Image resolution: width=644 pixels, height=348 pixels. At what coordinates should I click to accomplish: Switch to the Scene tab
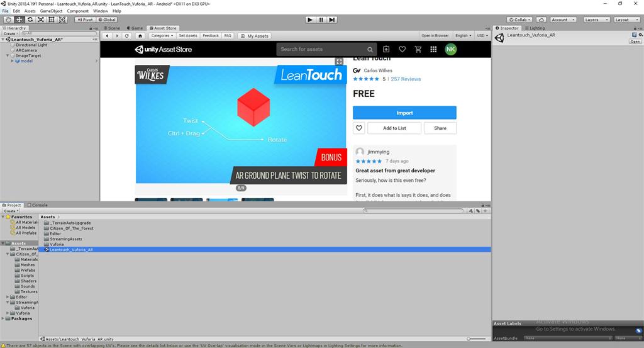[x=112, y=28]
